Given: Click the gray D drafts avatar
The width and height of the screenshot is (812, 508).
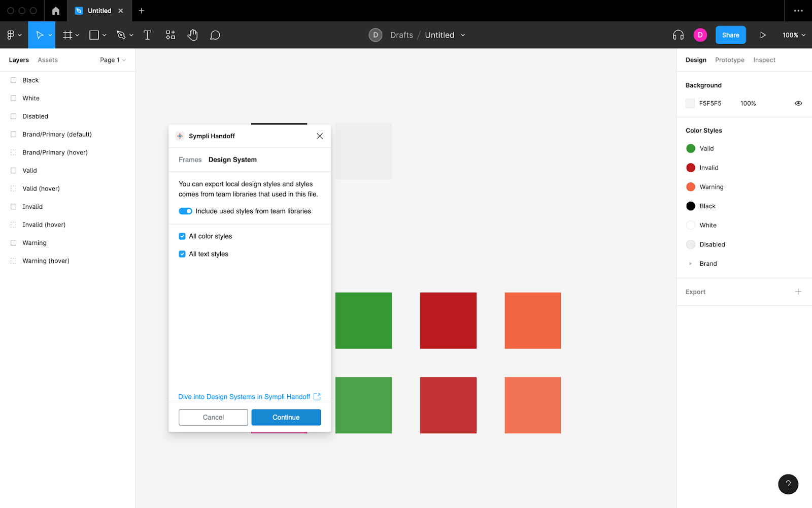Looking at the screenshot, I should pyautogui.click(x=376, y=35).
